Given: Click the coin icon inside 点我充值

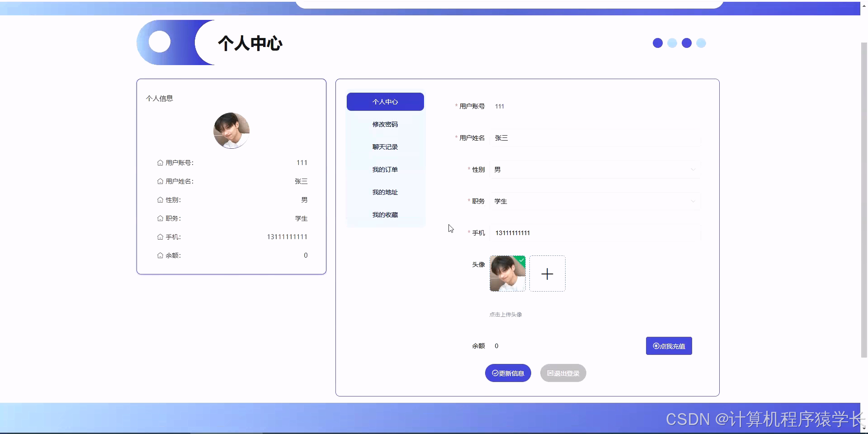Looking at the screenshot, I should [656, 346].
